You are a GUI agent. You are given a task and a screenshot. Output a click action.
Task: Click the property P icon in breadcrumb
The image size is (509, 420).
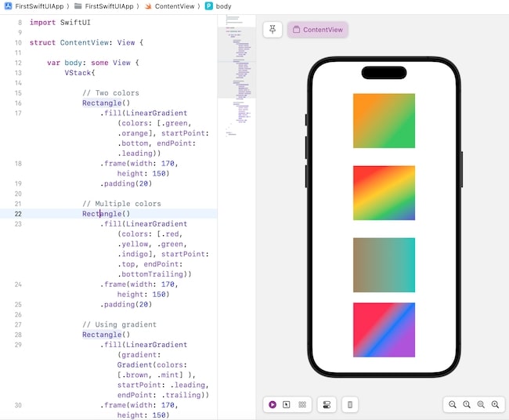pos(209,6)
